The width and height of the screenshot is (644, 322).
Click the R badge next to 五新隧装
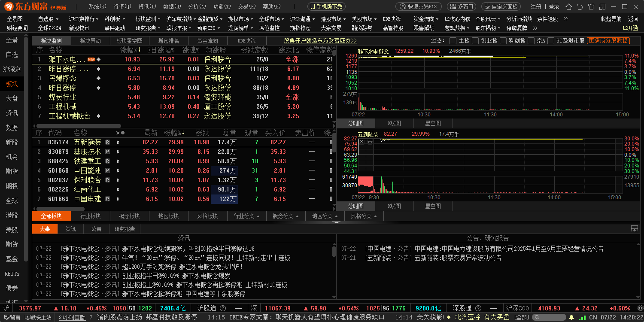point(107,142)
